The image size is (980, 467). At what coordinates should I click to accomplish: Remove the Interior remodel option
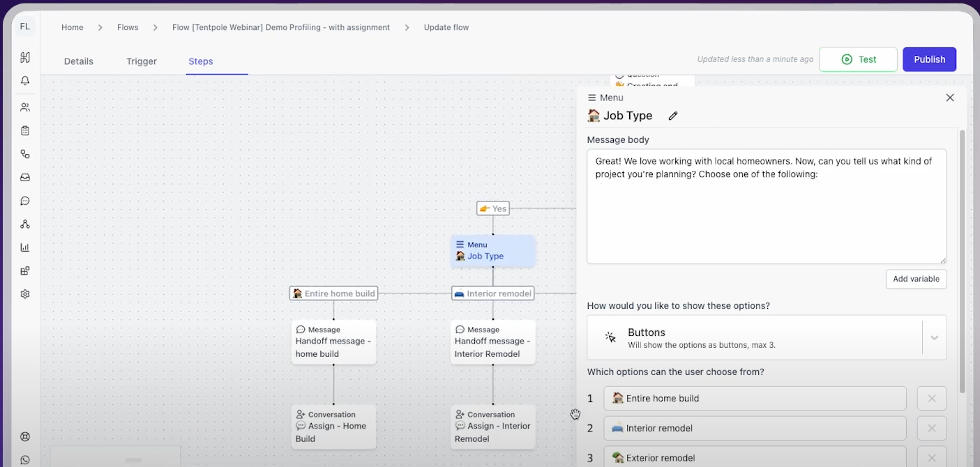(932, 428)
